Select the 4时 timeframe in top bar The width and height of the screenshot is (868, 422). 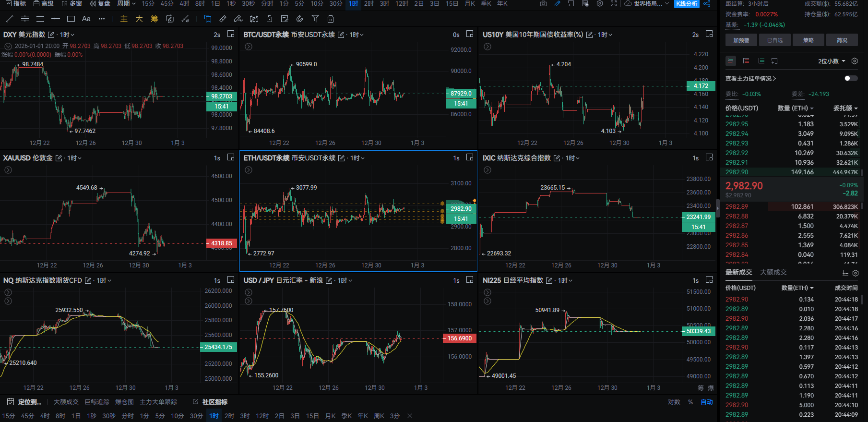point(184,3)
